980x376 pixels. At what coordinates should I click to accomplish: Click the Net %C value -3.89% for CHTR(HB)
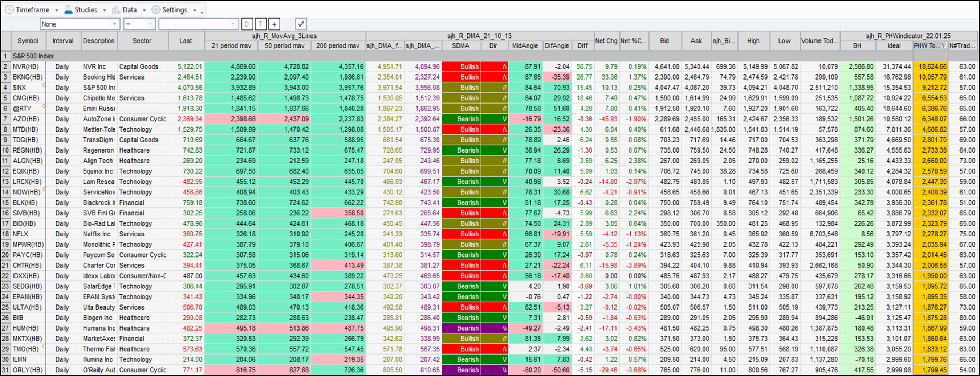pos(634,265)
